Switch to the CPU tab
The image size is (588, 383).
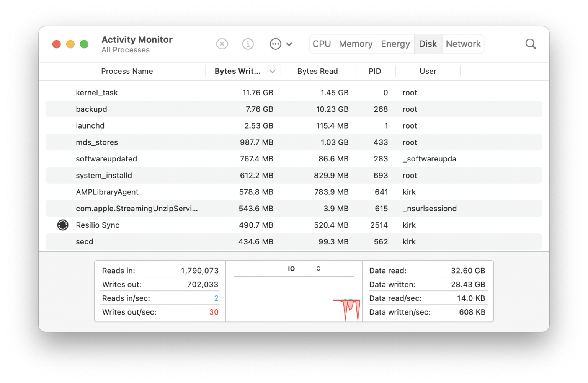point(322,44)
